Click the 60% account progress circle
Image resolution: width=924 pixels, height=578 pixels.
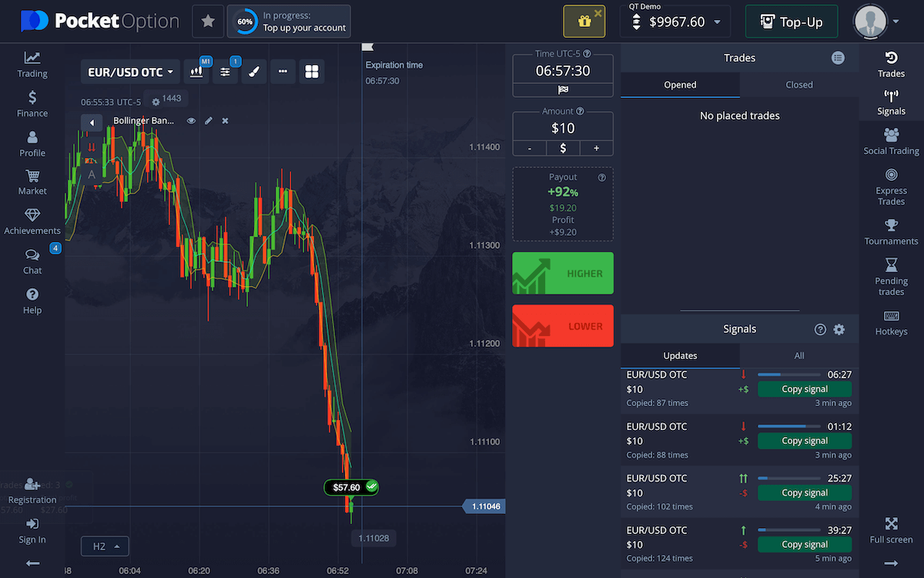point(245,21)
